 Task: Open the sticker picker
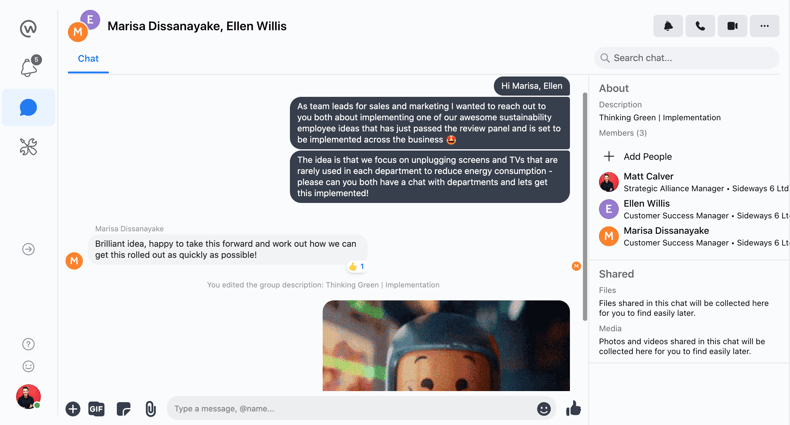pos(123,409)
